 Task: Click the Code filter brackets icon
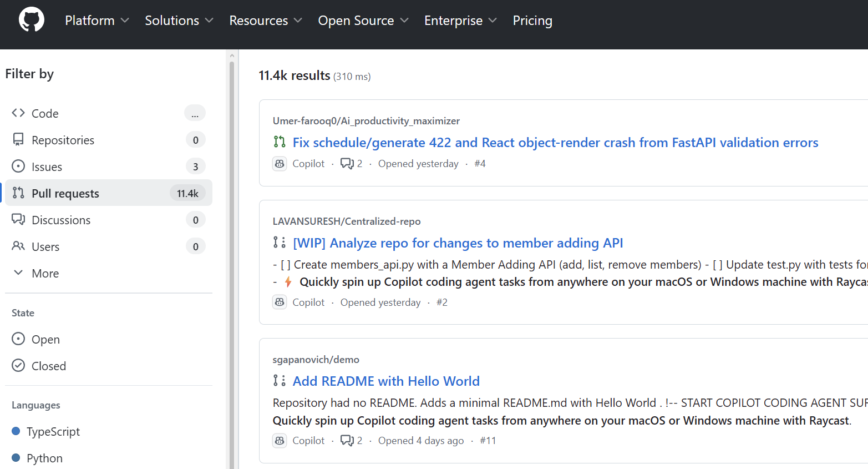pos(18,113)
